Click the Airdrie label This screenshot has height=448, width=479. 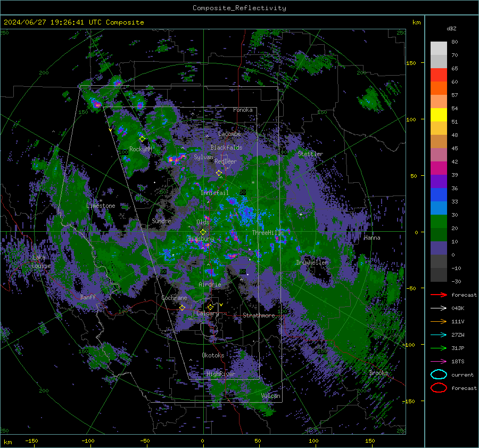(210, 284)
